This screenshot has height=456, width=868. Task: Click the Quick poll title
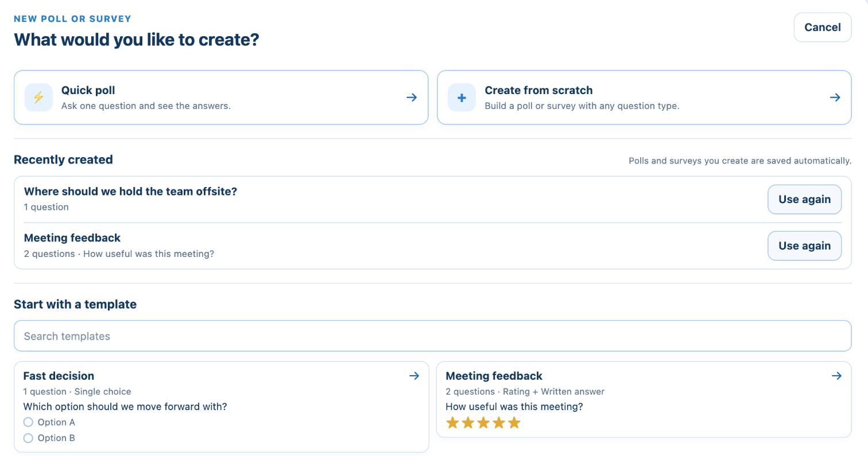coord(88,90)
